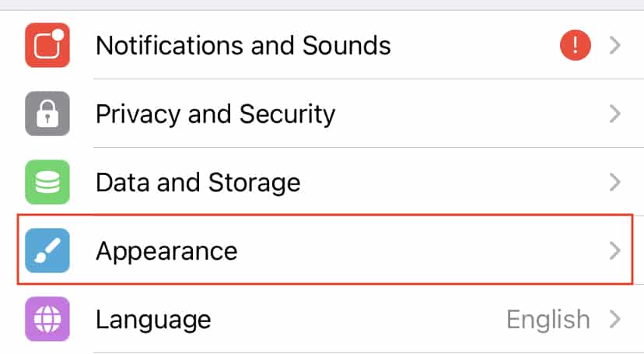Open Notifications and Sounds settings label
The height and width of the screenshot is (354, 644).
click(x=243, y=45)
